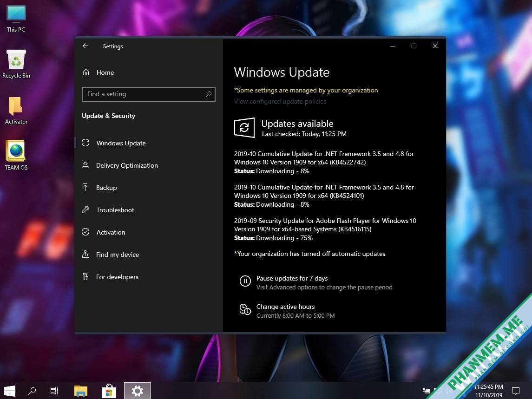Open File Explorer from taskbar
Image resolution: width=532 pixels, height=399 pixels.
click(81, 391)
